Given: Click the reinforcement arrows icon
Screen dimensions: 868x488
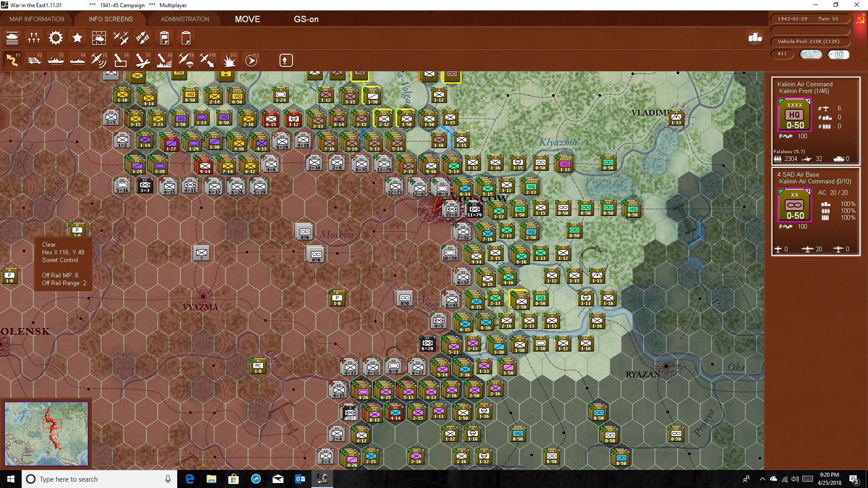Looking at the screenshot, I should [x=142, y=38].
